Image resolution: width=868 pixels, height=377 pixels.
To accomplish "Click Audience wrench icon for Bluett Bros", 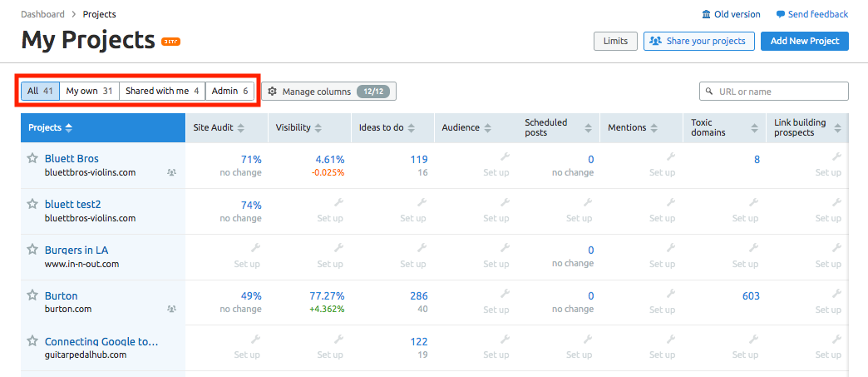I will click(505, 156).
